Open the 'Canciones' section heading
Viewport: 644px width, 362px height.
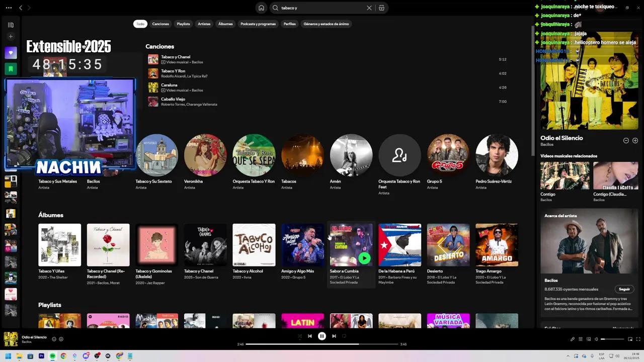159,46
